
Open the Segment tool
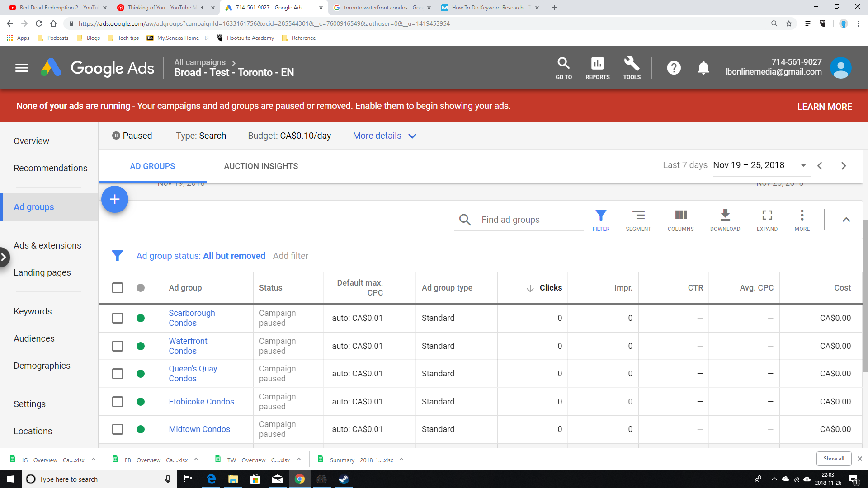coord(638,220)
